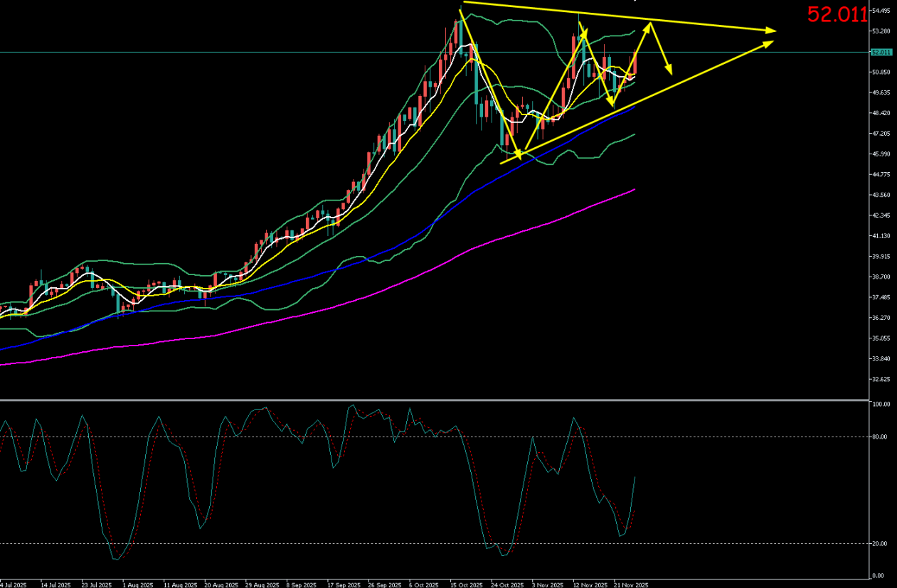This screenshot has width=897, height=588.
Task: Click the arrowhead at the late October low
Action: (518, 155)
